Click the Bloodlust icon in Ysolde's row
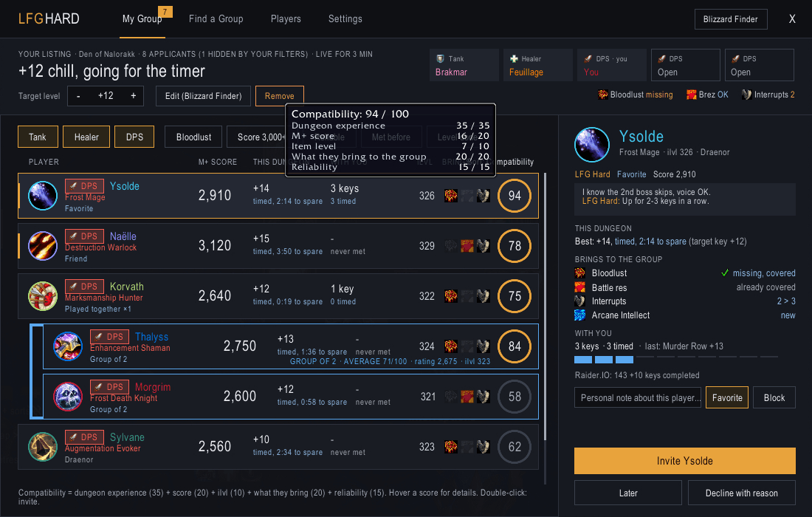The height and width of the screenshot is (517, 812). tap(451, 196)
